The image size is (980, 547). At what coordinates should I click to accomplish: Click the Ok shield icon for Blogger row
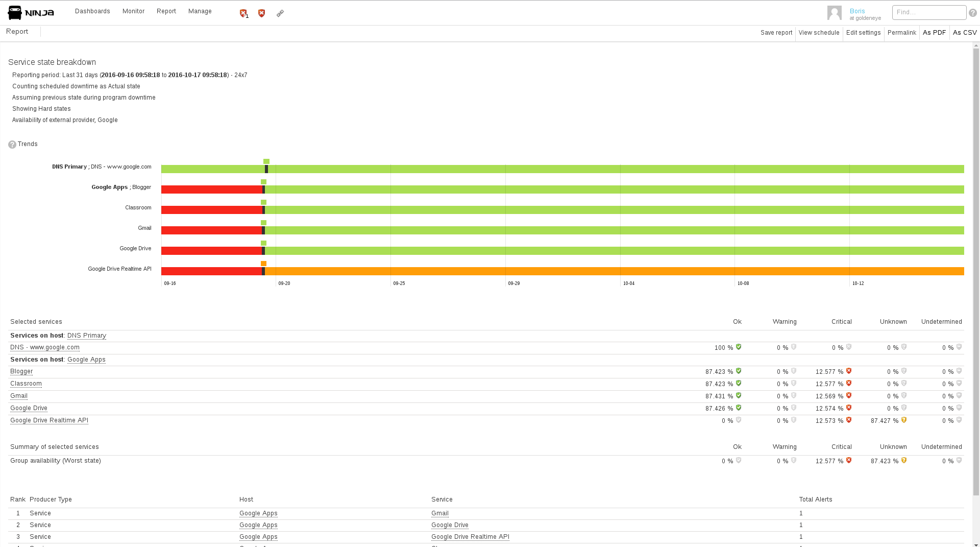click(739, 371)
